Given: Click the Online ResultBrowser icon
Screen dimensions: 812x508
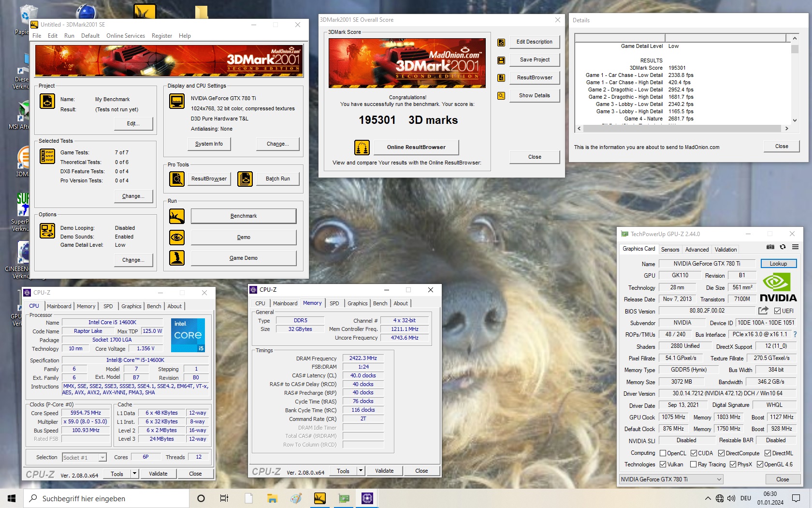Looking at the screenshot, I should pyautogui.click(x=362, y=147).
